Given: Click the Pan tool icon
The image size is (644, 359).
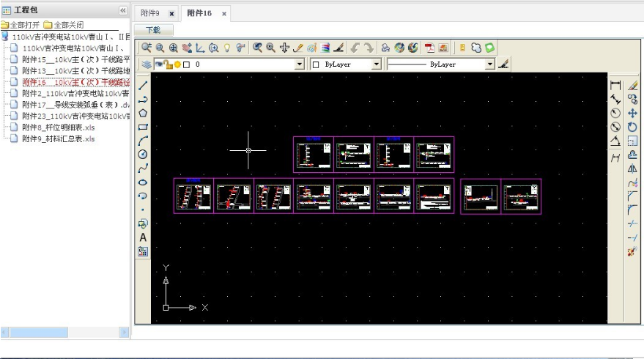Looking at the screenshot, I should [285, 48].
